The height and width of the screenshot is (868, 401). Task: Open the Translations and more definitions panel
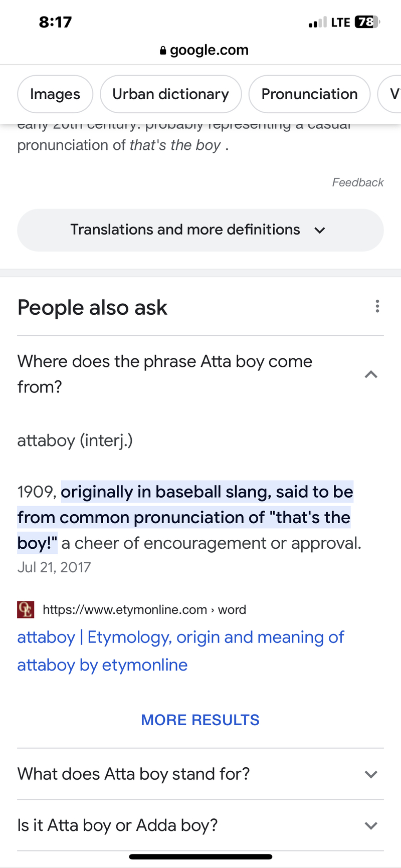click(x=200, y=230)
